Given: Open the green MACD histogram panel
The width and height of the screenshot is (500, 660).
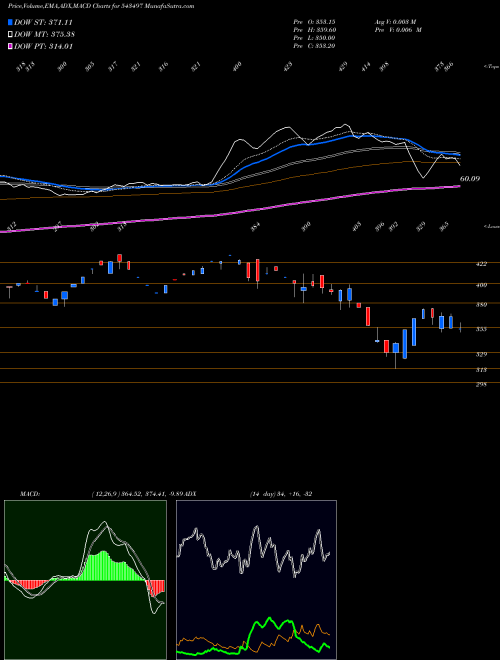Looking at the screenshot, I should (x=85, y=580).
